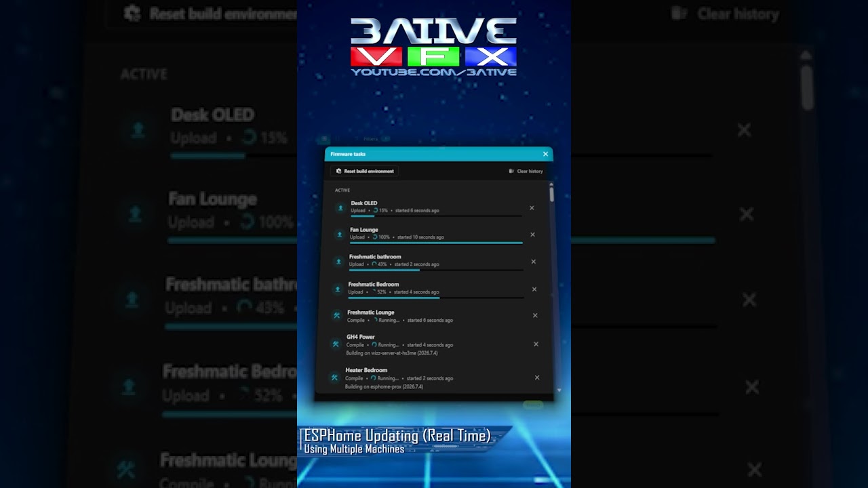
Task: Click the upload icon beside Fan Lounge
Action: pyautogui.click(x=340, y=235)
